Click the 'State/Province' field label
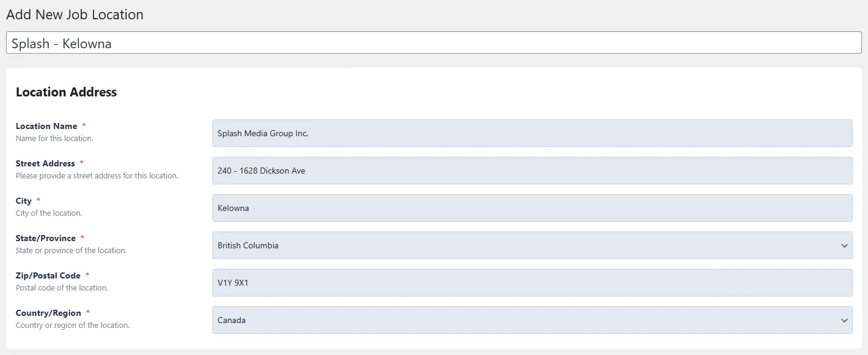The height and width of the screenshot is (355, 868). click(x=46, y=238)
